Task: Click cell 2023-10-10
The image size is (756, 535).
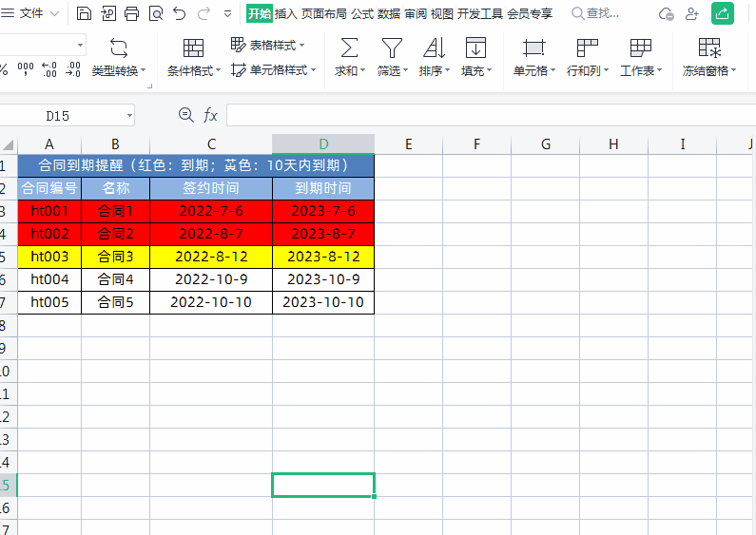Action: click(323, 302)
